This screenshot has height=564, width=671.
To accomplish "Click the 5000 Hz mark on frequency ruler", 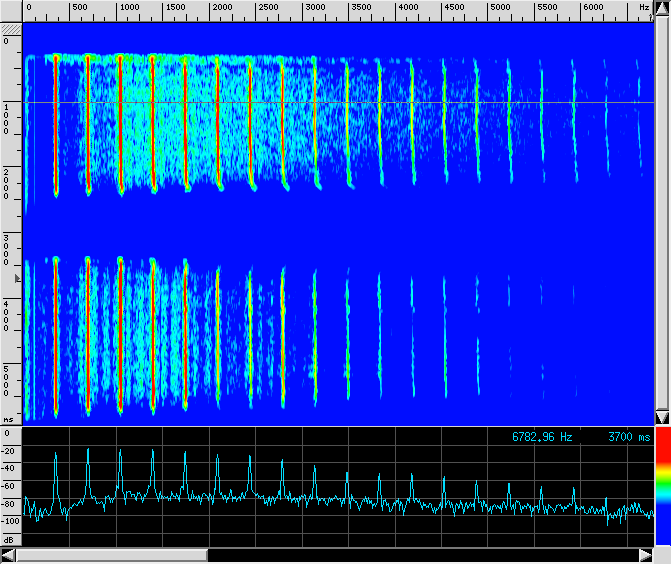I will pos(501,7).
